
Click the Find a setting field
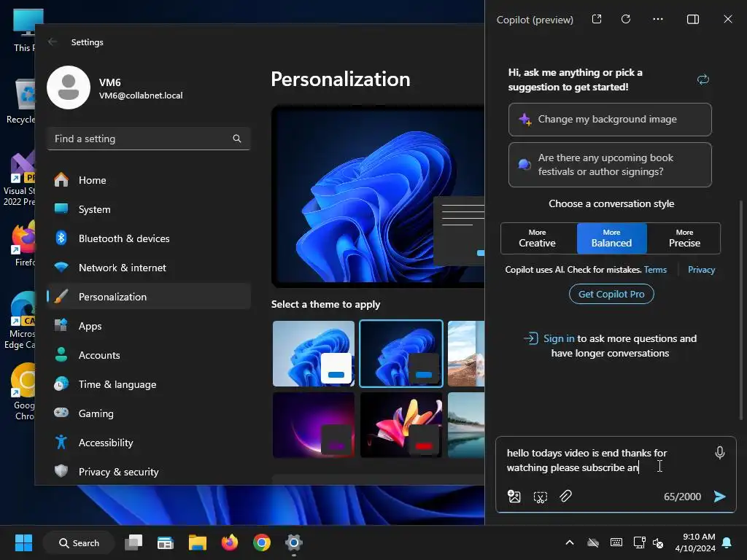[x=149, y=139]
